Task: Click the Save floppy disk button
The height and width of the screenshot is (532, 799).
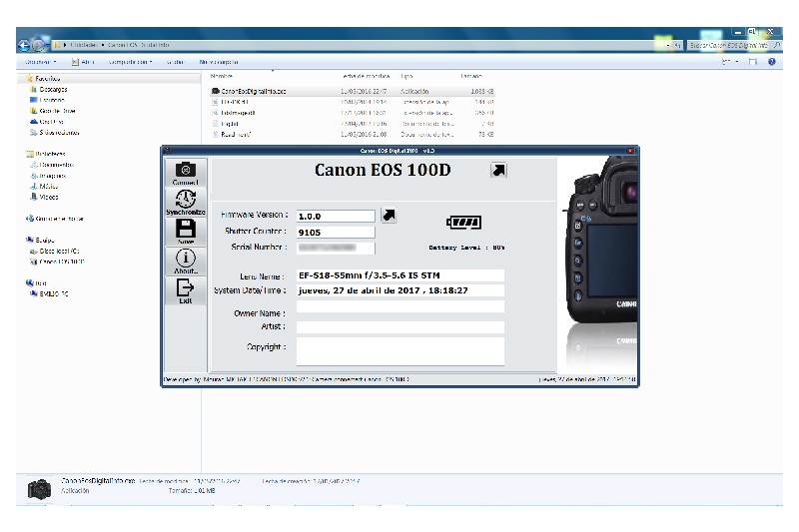Action: tap(186, 232)
